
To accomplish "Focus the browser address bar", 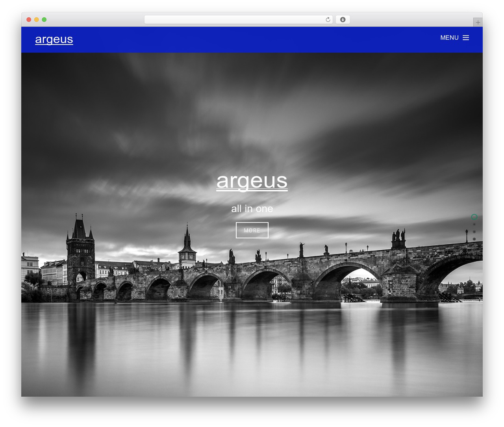I will [238, 20].
